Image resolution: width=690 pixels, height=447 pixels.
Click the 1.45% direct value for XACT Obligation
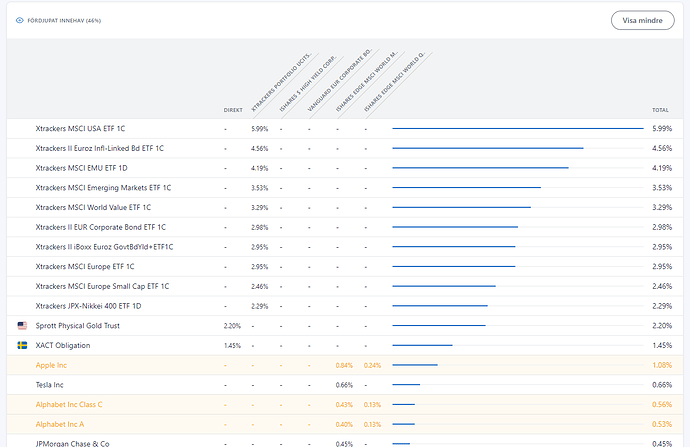point(232,346)
